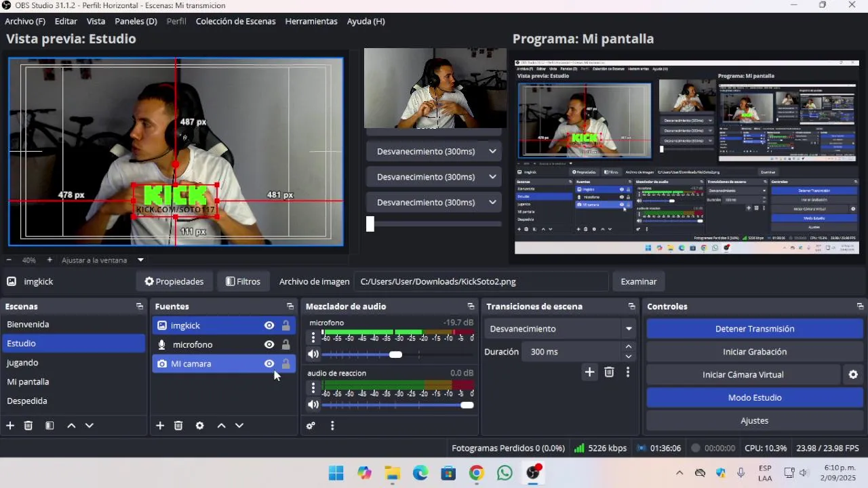The image size is (868, 488).
Task: Delete the scene transition trash icon
Action: 609,372
